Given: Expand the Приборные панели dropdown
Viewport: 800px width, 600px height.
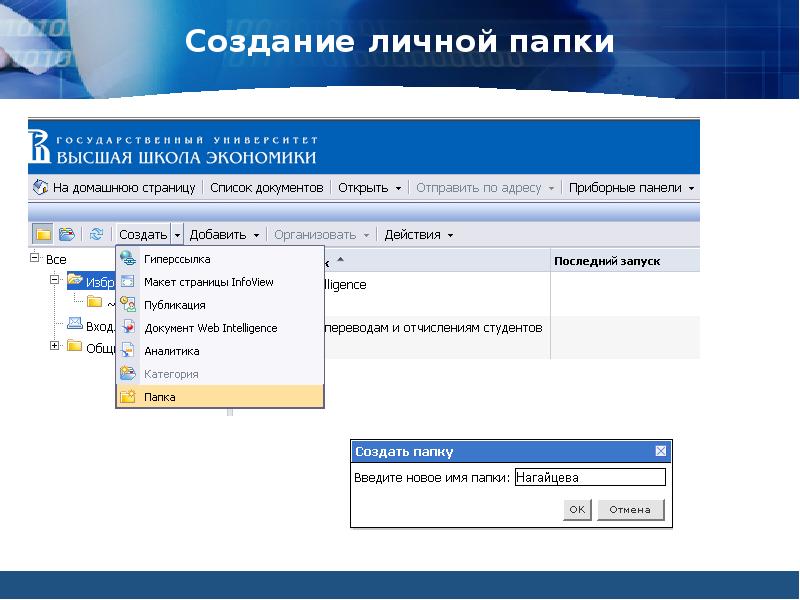Looking at the screenshot, I should 631,188.
